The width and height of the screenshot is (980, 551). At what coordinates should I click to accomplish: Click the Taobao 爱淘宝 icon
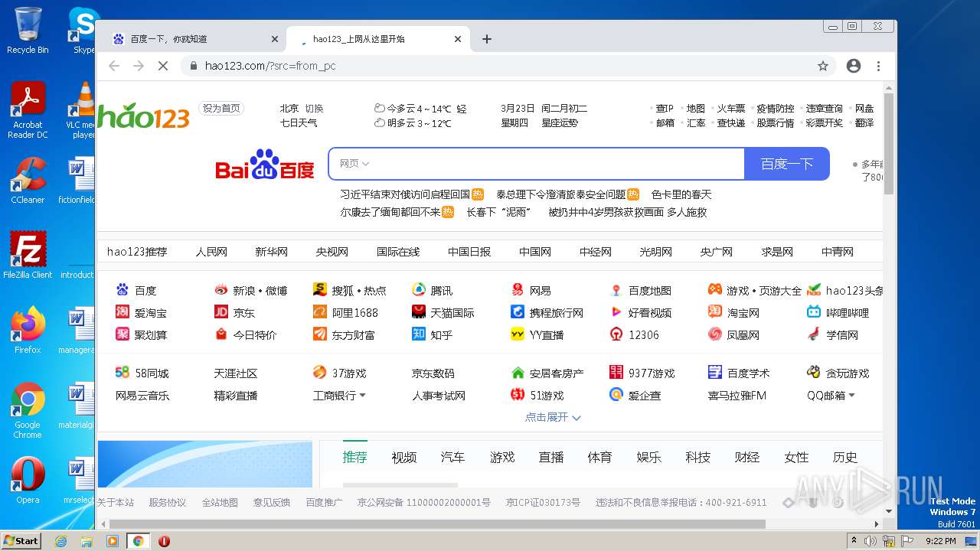122,312
